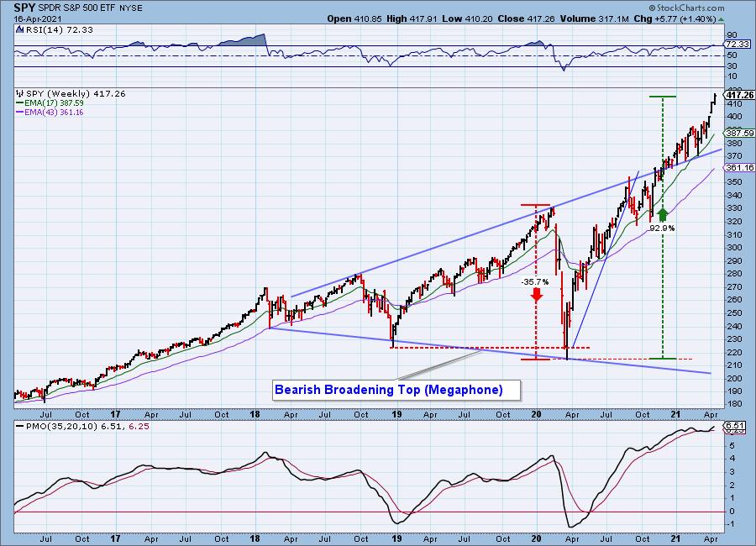This screenshot has height=546, width=756.
Task: Click the green up triangle beside Chg
Action: 722,19
